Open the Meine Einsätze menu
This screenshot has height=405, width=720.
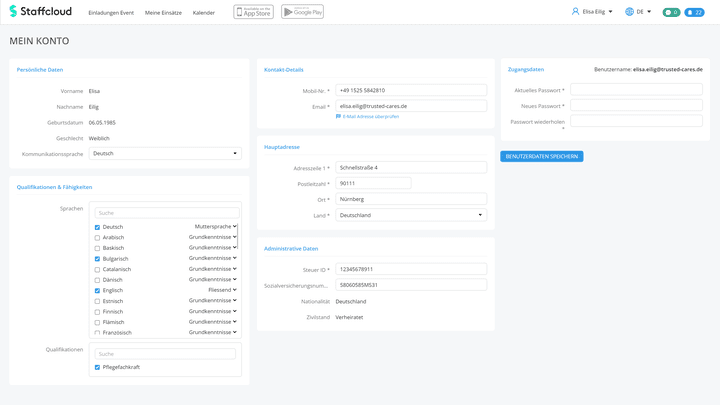coord(163,13)
